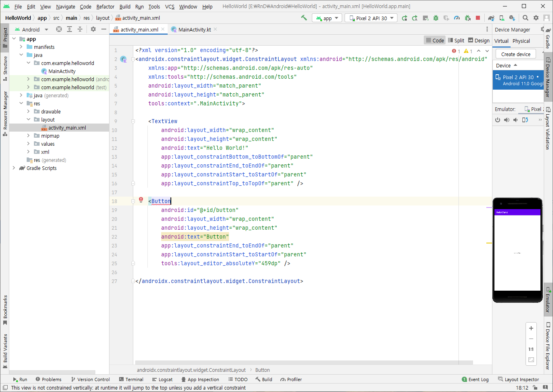Image resolution: width=553 pixels, height=392 pixels.
Task: Toggle the Resource Manager tool window
Action: [x=5, y=113]
